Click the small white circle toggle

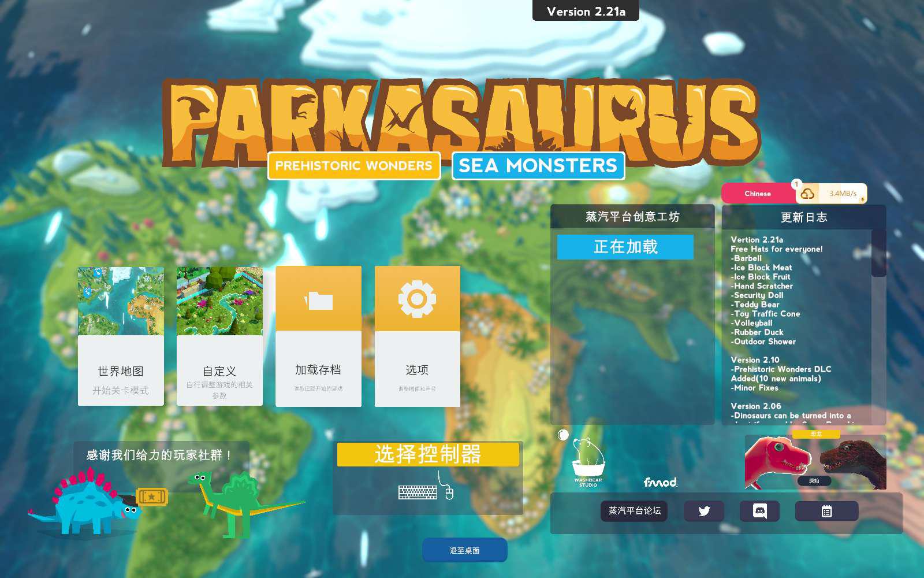point(564,435)
